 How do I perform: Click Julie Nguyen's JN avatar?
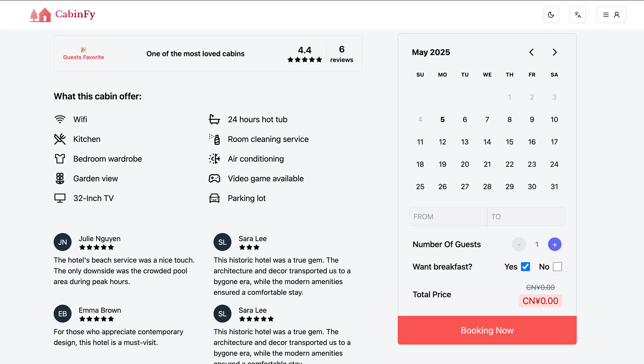[x=63, y=242]
